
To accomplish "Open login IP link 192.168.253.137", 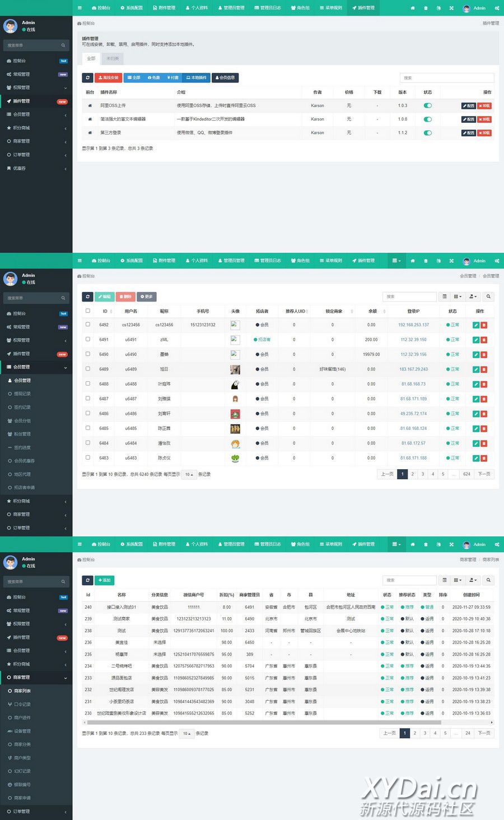I will (x=413, y=325).
